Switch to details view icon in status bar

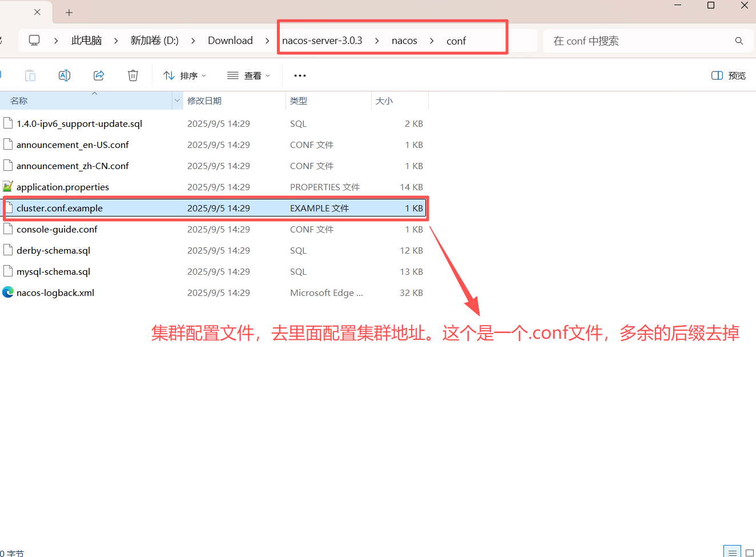(732, 552)
